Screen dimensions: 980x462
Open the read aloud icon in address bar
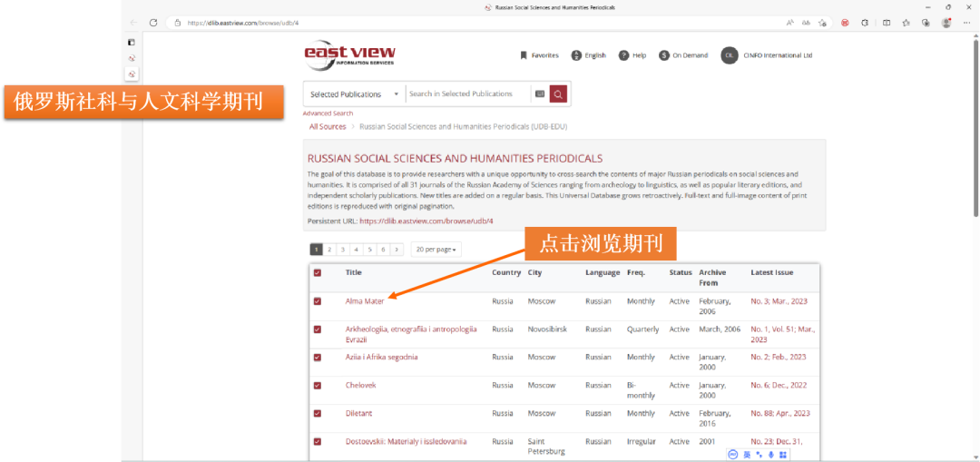point(790,23)
